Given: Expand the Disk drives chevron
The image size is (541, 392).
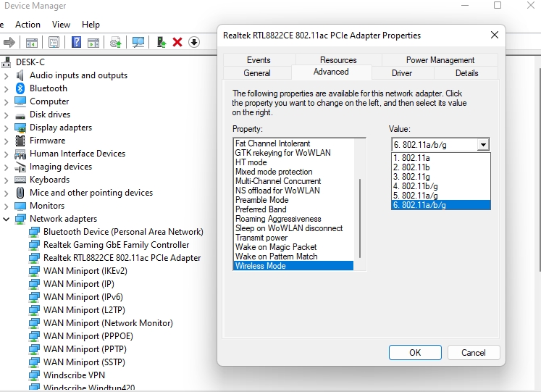Looking at the screenshot, I should point(6,115).
